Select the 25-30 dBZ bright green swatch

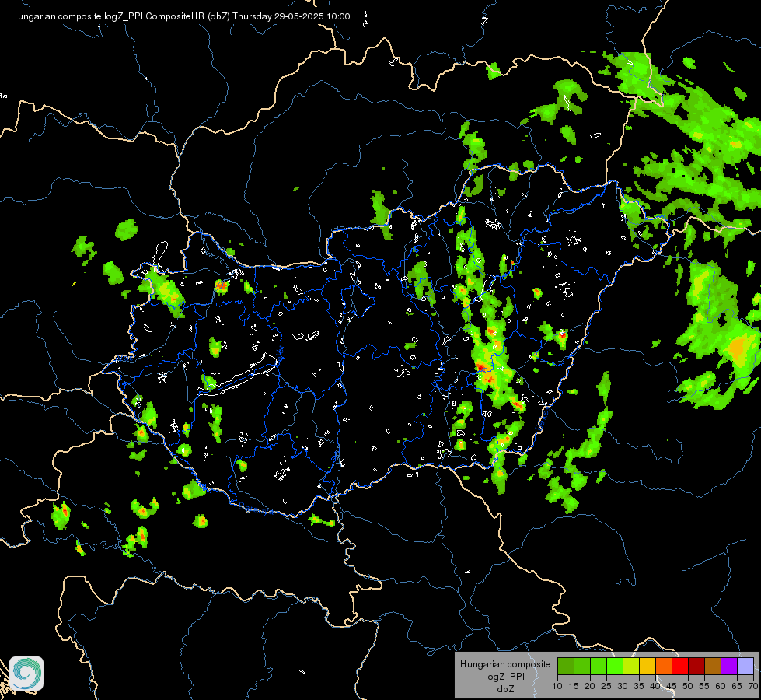(614, 666)
